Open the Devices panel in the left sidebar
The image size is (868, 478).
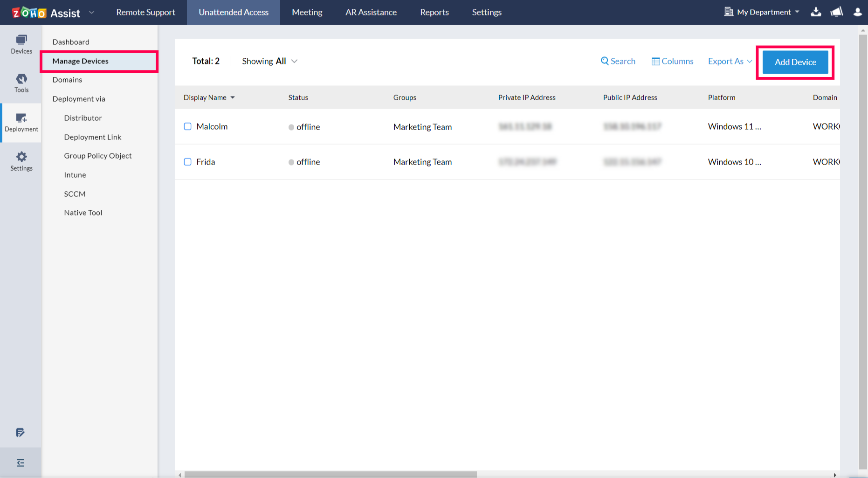(21, 44)
